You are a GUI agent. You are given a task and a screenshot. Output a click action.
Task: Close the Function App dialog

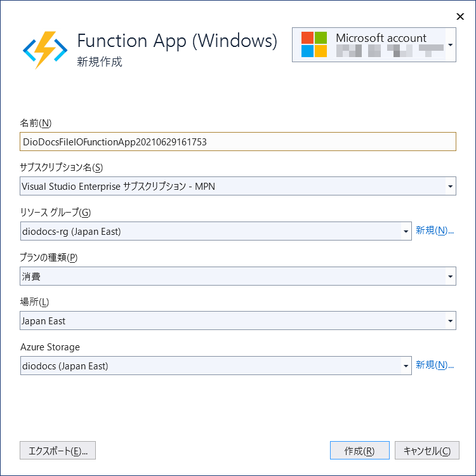point(460,17)
